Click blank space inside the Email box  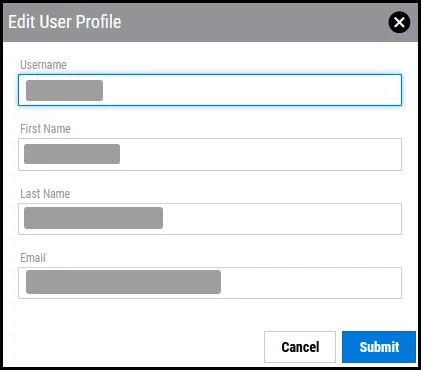pyautogui.click(x=310, y=283)
